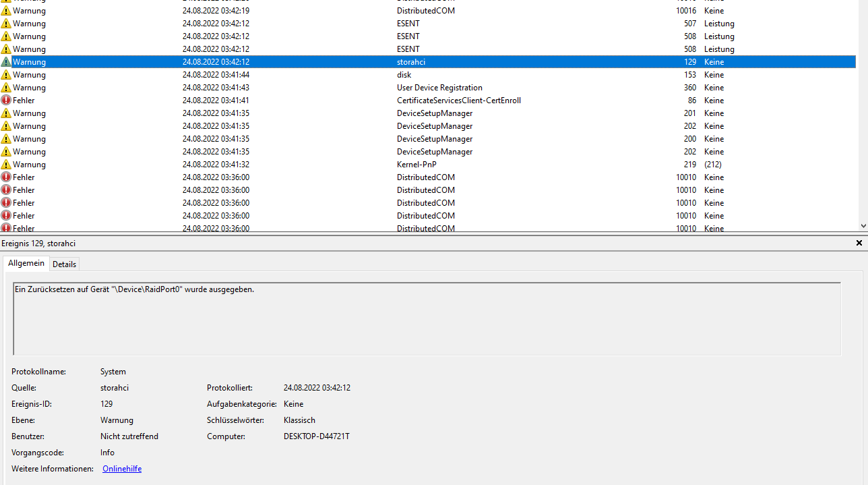868x485 pixels.
Task: Select the Allgemein tab
Action: [26, 263]
